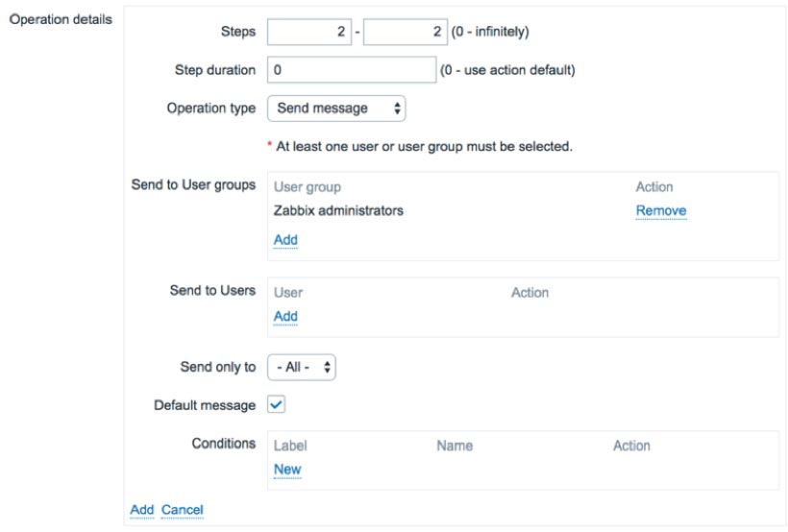Focus the Step duration input field
788x532 pixels.
[x=352, y=70]
